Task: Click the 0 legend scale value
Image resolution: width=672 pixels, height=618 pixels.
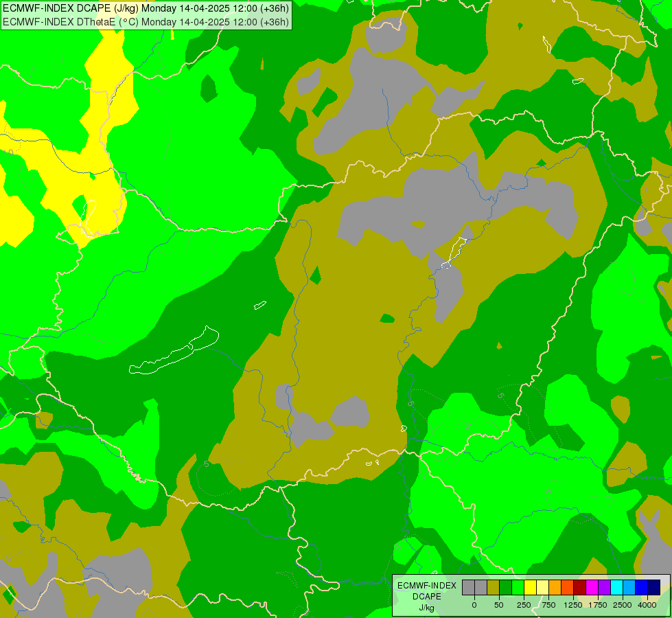Action: (474, 605)
